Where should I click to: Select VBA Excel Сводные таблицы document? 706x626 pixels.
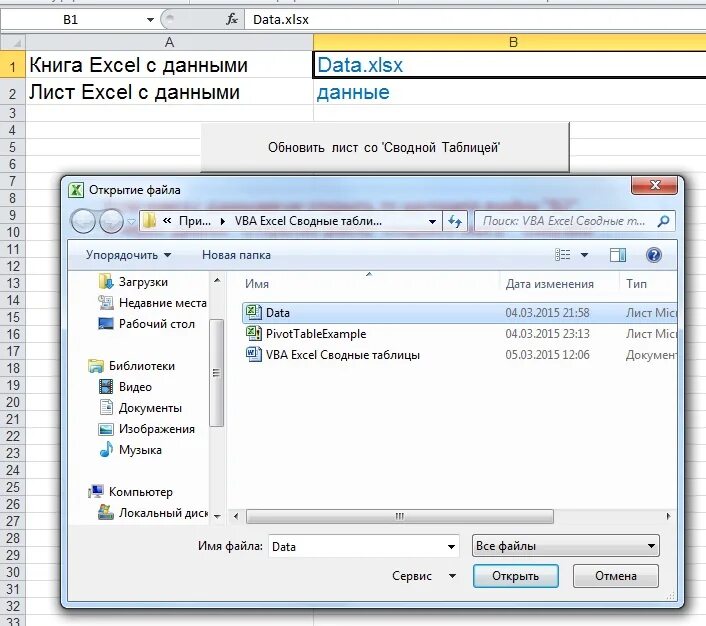342,355
